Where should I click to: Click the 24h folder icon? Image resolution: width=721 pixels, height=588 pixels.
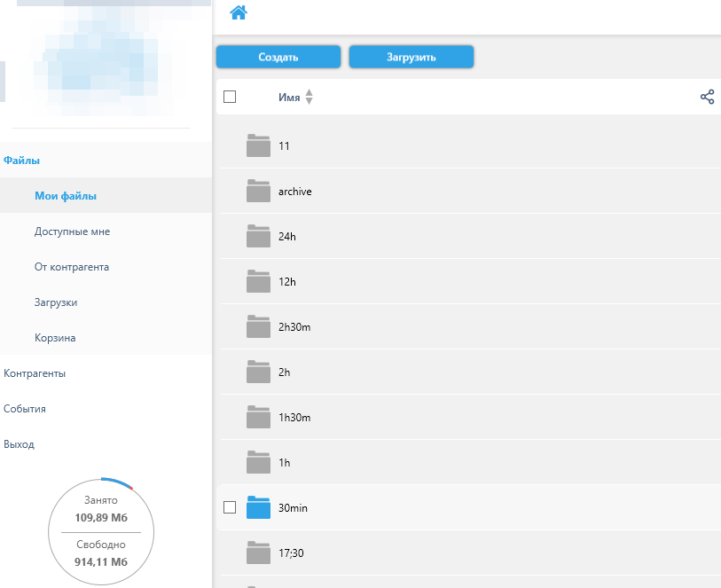pyautogui.click(x=258, y=236)
